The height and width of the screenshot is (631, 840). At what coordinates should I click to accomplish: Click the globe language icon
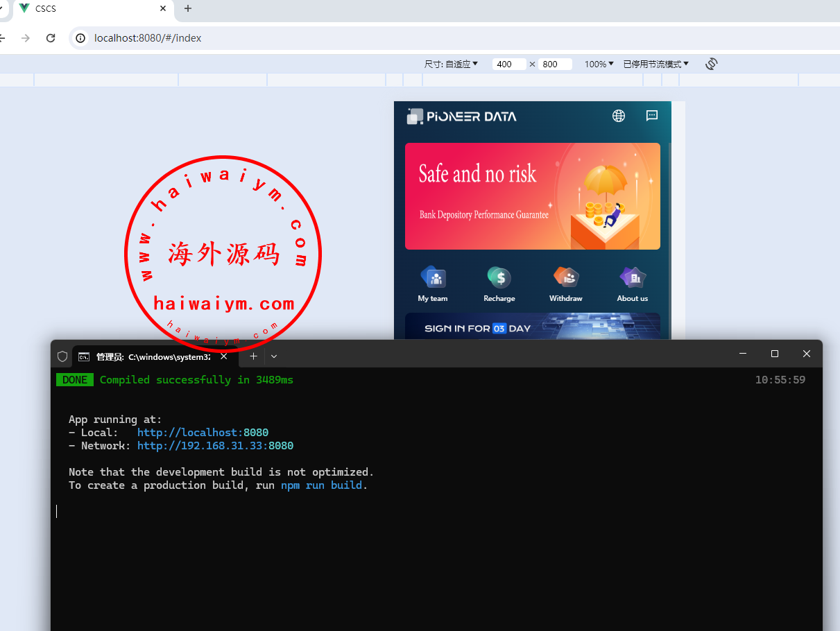point(619,116)
